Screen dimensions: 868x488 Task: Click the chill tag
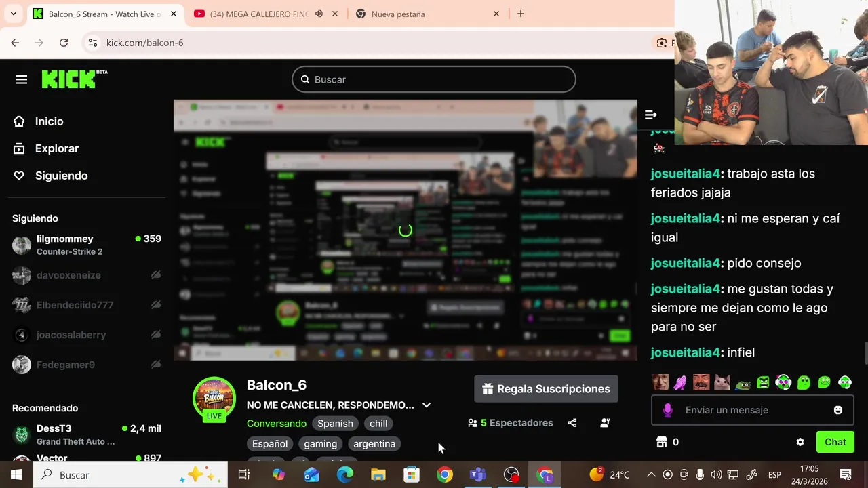pos(378,424)
